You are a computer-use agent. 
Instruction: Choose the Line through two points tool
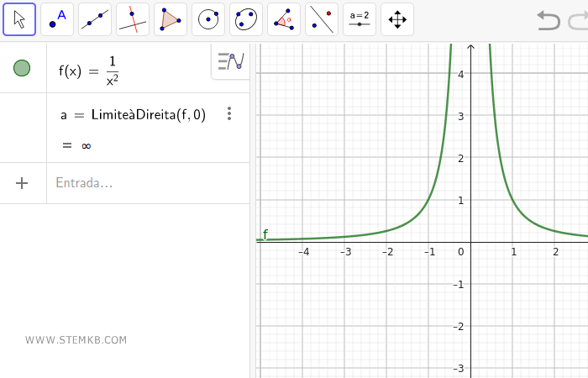95,19
